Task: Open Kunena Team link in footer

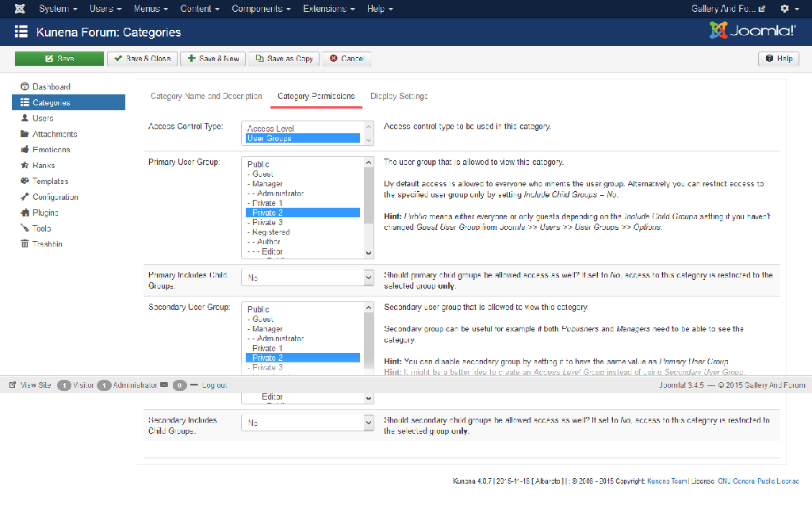Action: tap(666, 481)
